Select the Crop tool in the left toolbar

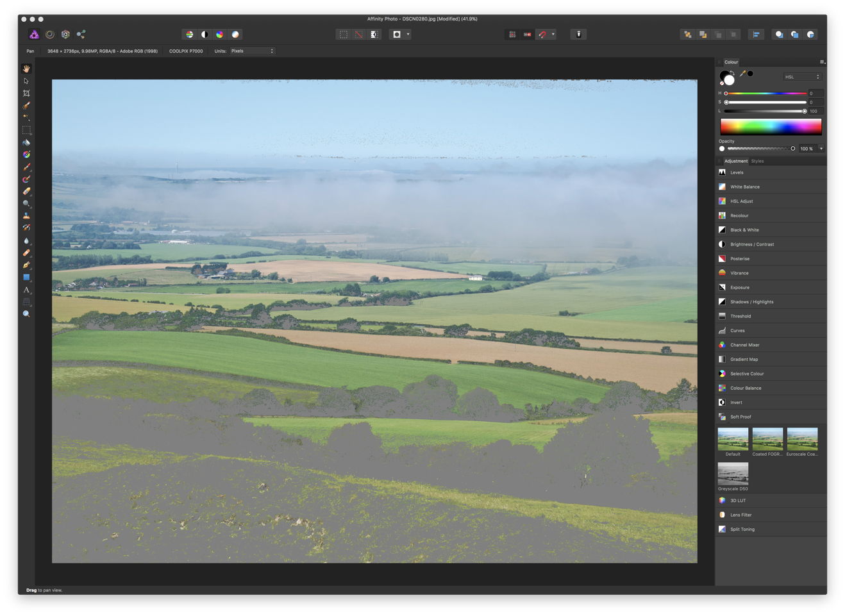[x=26, y=93]
